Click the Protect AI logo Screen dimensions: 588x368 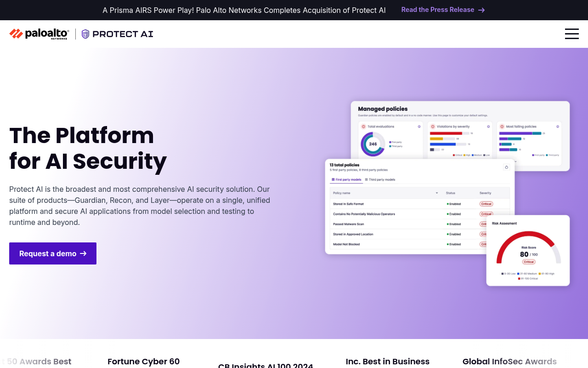tap(117, 34)
